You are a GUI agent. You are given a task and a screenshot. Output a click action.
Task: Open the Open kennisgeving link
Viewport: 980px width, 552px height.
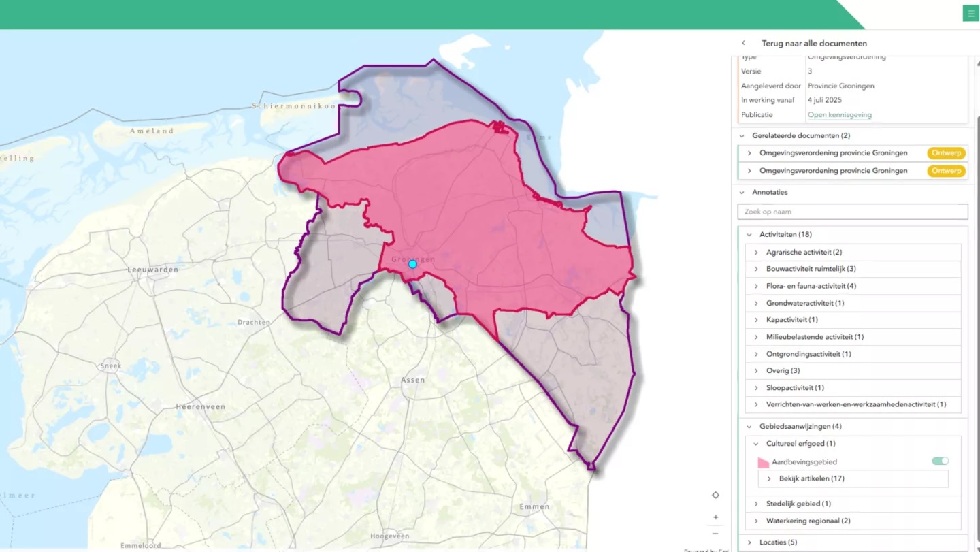839,115
